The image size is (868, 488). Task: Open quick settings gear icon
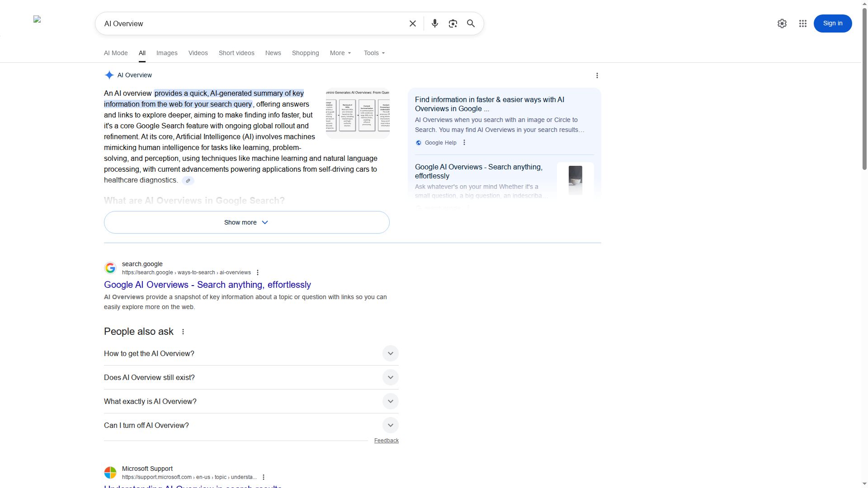point(782,23)
